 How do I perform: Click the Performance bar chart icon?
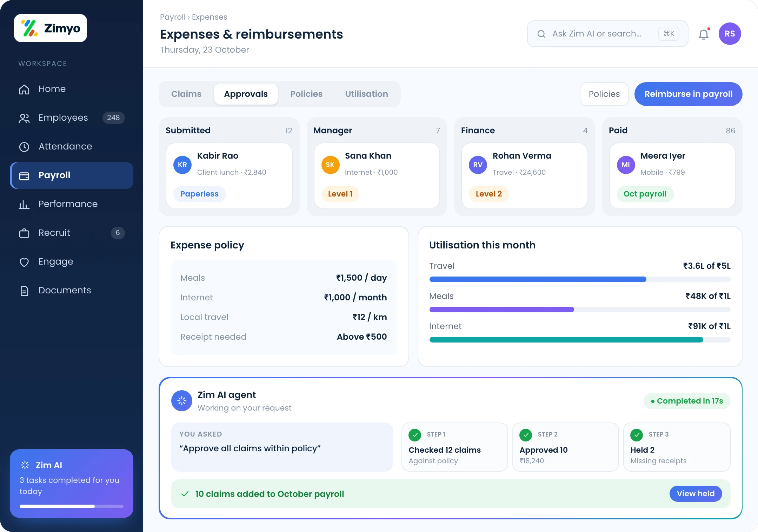click(x=24, y=204)
